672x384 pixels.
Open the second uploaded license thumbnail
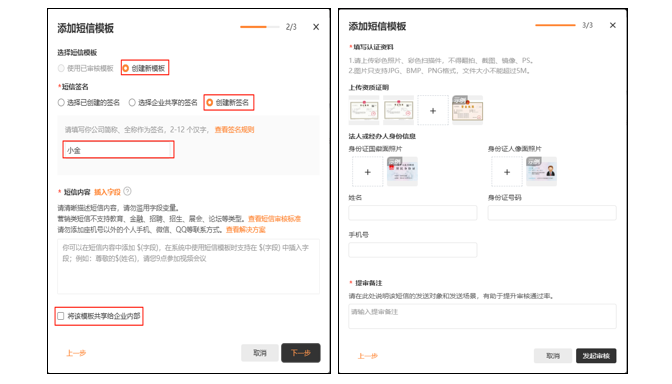[399, 110]
